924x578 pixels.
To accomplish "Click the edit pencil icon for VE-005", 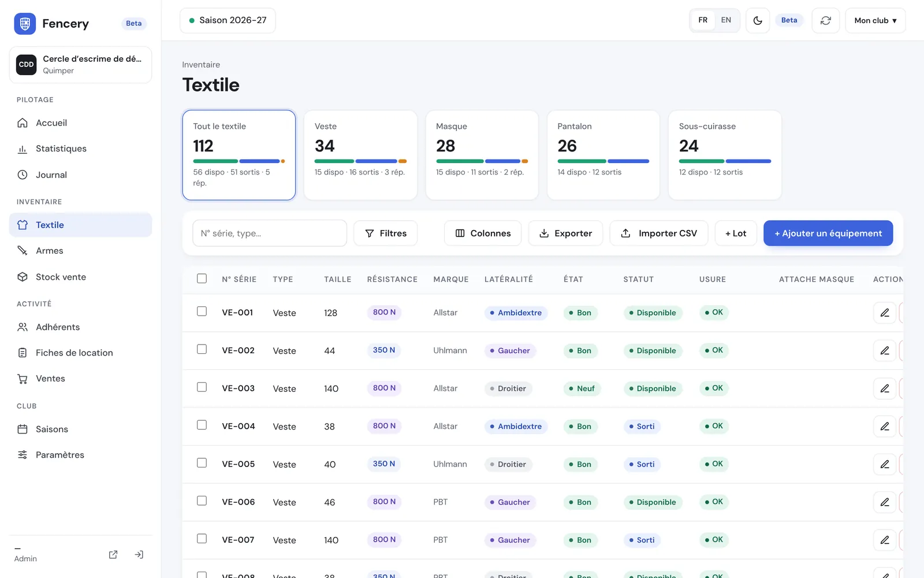I will click(884, 464).
